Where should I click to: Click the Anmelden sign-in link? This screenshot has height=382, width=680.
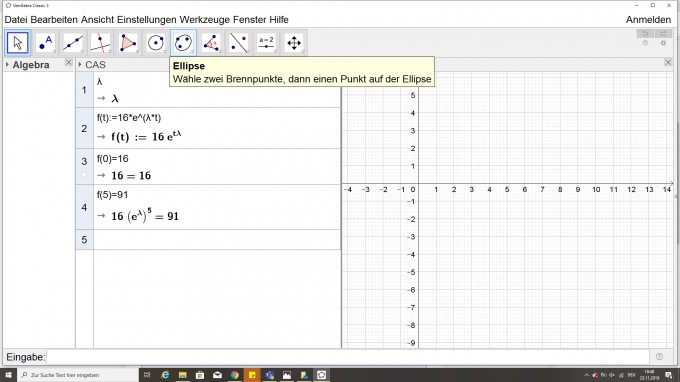pyautogui.click(x=648, y=20)
